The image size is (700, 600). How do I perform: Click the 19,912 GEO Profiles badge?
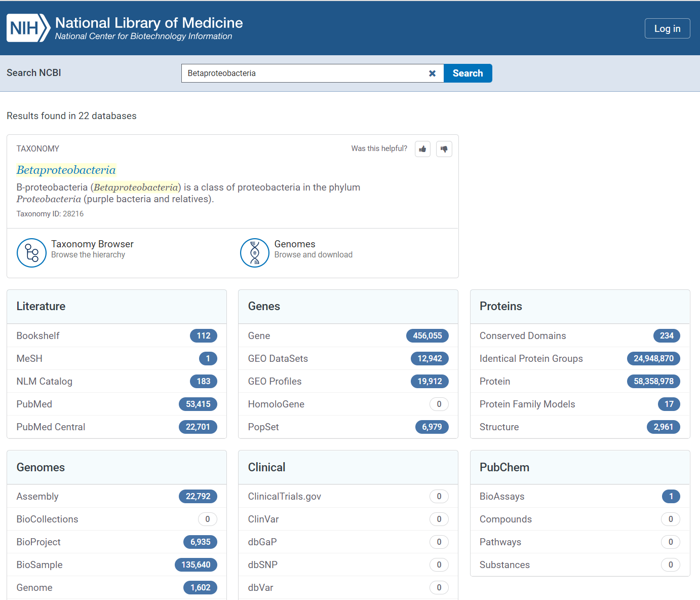[430, 381]
